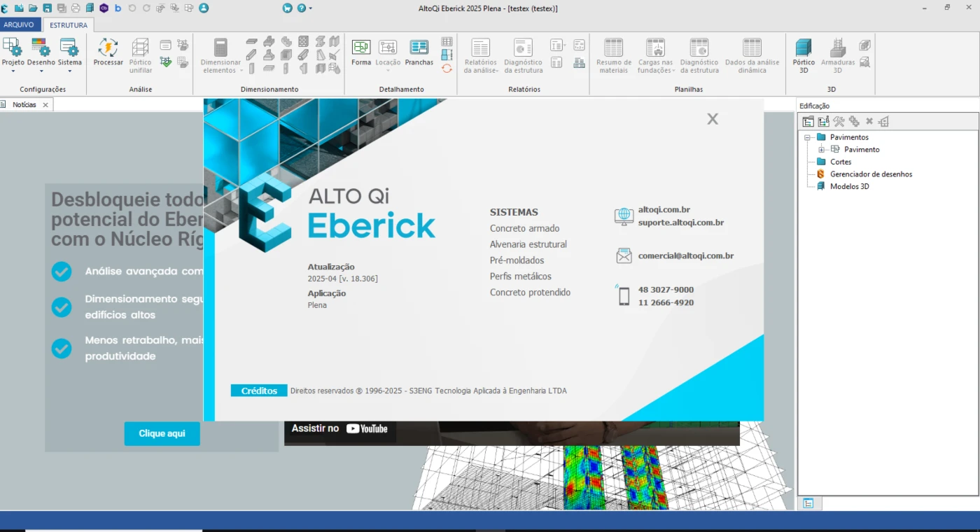Click the shopping cart icon
The width and height of the screenshot is (980, 532).
pyautogui.click(x=287, y=8)
